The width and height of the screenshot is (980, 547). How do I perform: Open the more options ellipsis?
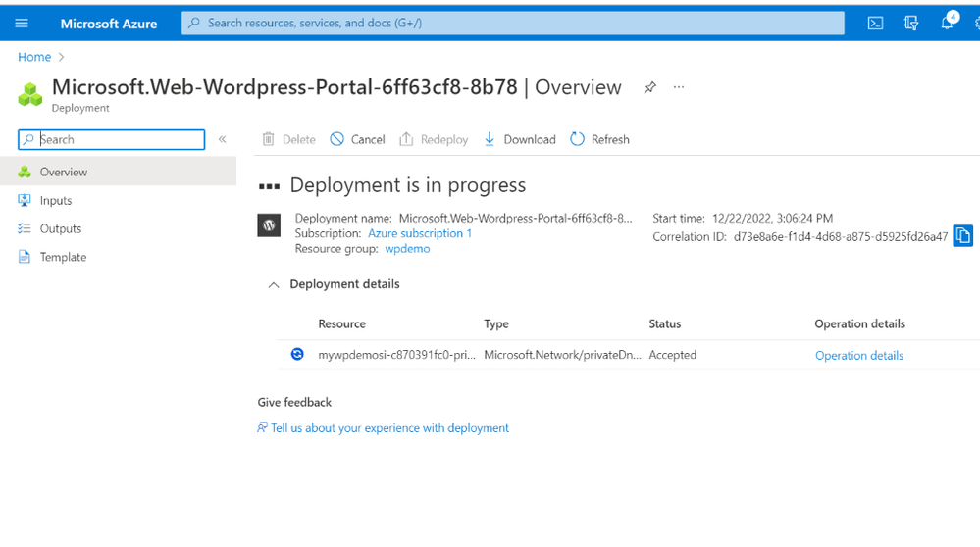pyautogui.click(x=679, y=87)
